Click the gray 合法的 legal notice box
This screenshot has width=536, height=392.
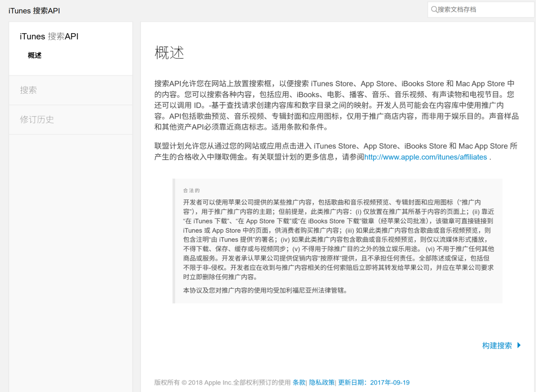[337, 241]
